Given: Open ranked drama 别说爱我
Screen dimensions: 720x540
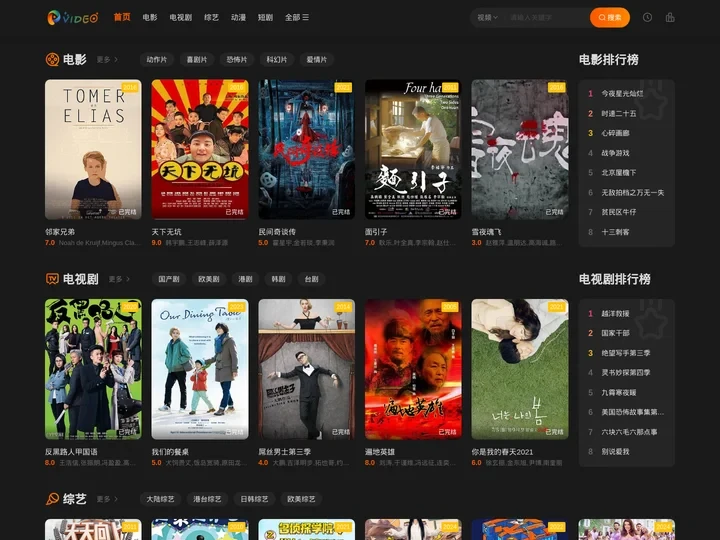Looking at the screenshot, I should 615,452.
